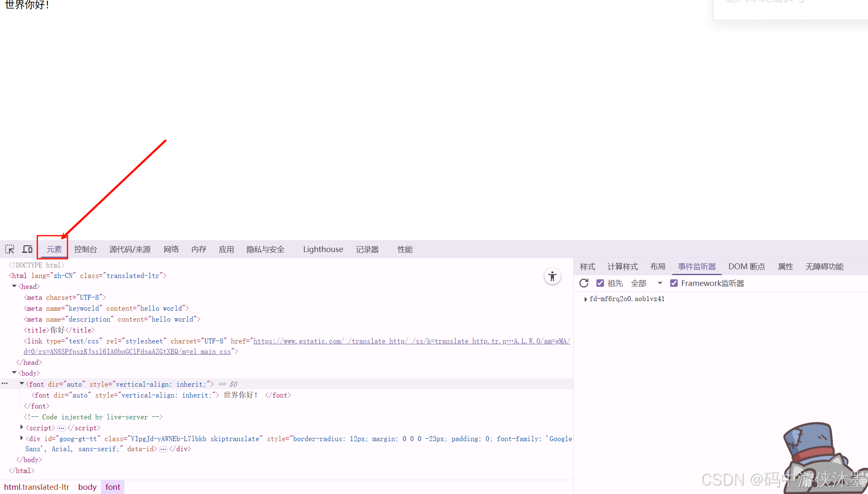Toggle the Framework监听器 checkbox
The width and height of the screenshot is (868, 494).
674,283
